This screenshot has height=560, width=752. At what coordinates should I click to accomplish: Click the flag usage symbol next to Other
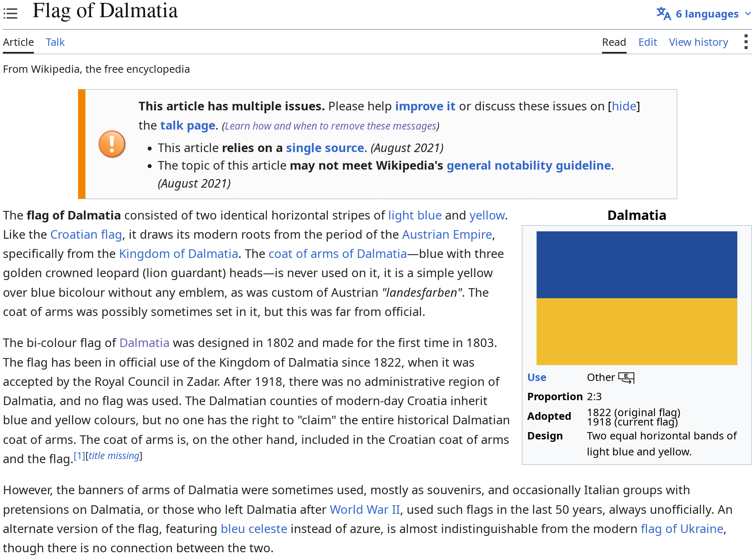point(626,378)
